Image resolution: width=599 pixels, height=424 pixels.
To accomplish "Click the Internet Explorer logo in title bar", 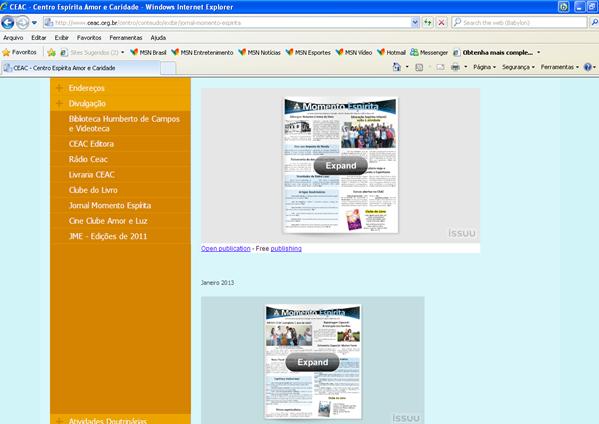I will click(x=4, y=6).
